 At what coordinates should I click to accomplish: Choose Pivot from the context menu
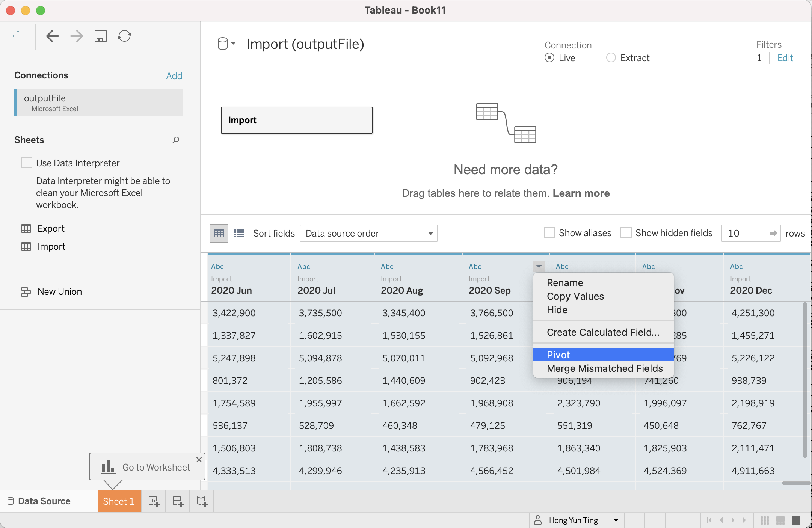(x=558, y=355)
